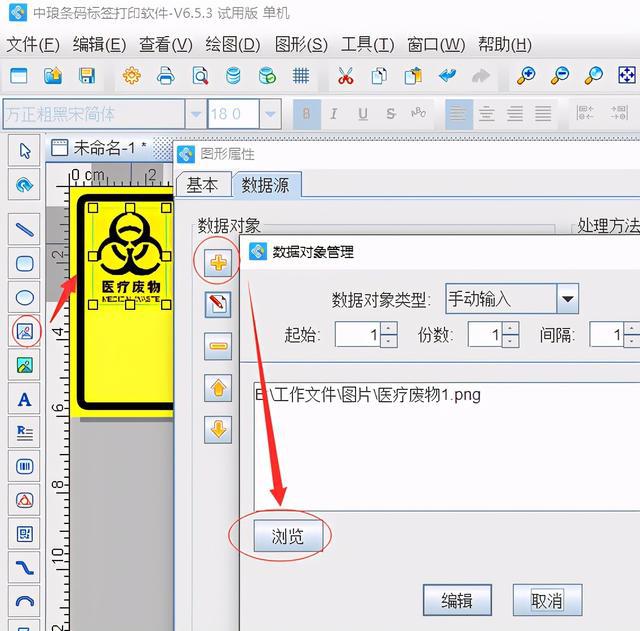Select the ellipse drawing tool
Viewport: 640px width, 631px height.
pos(24,298)
